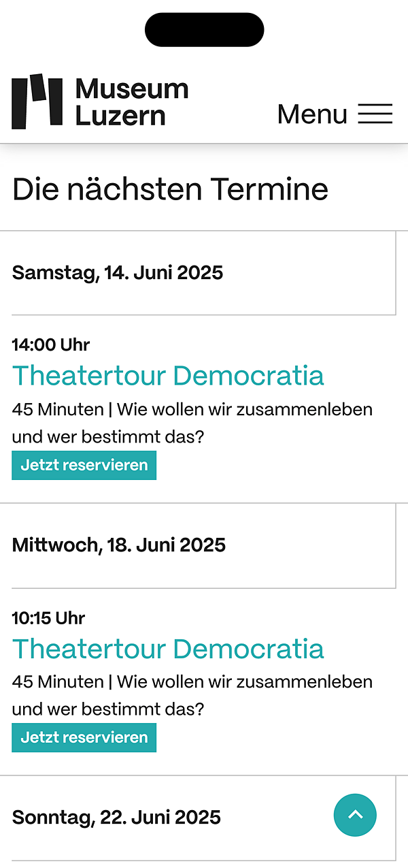The height and width of the screenshot is (868, 408).
Task: Click the Museum Luzern wordmark text
Action: (x=131, y=101)
